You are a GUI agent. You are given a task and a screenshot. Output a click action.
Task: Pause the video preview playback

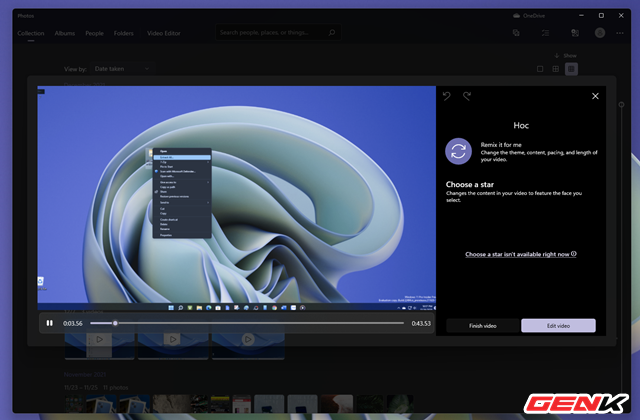49,323
